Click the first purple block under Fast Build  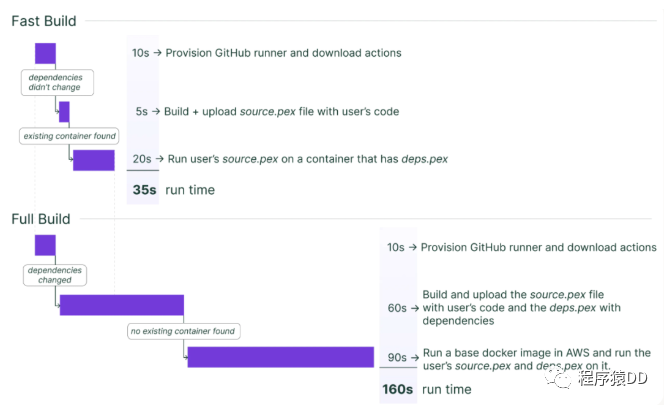[x=45, y=53]
